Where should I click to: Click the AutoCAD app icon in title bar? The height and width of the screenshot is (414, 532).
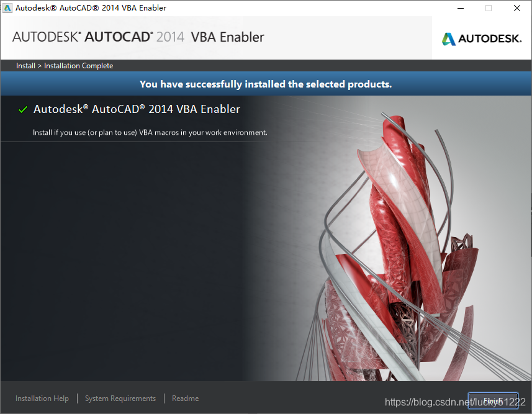7,8
